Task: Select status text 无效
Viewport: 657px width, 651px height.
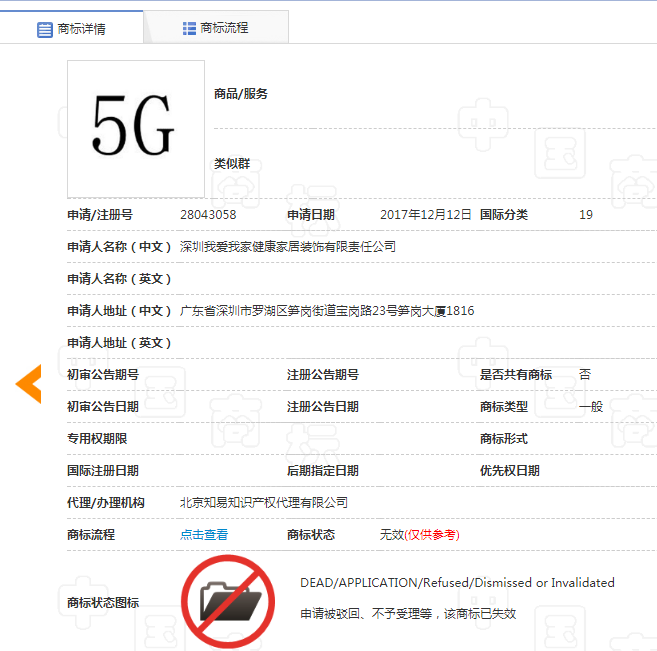Action: (392, 535)
